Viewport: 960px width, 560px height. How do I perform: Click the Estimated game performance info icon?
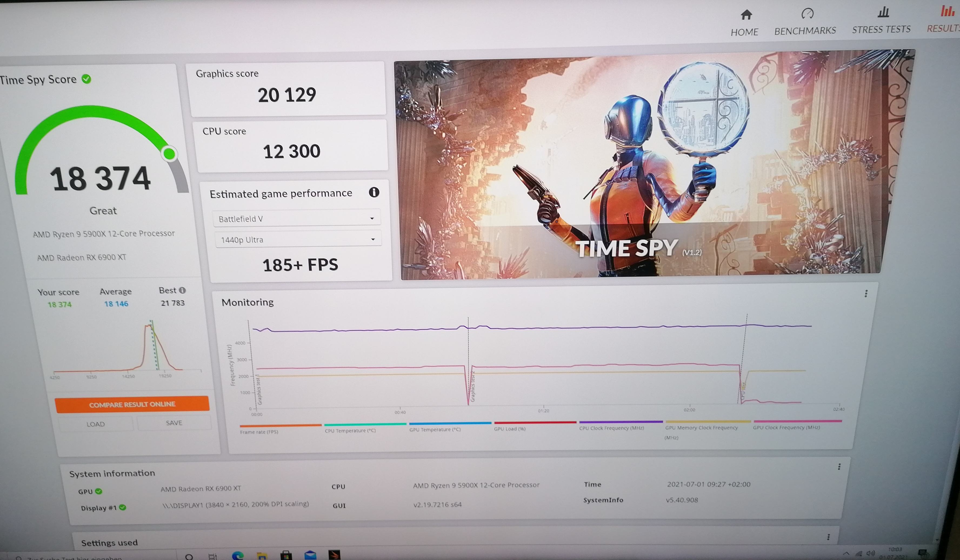point(374,192)
